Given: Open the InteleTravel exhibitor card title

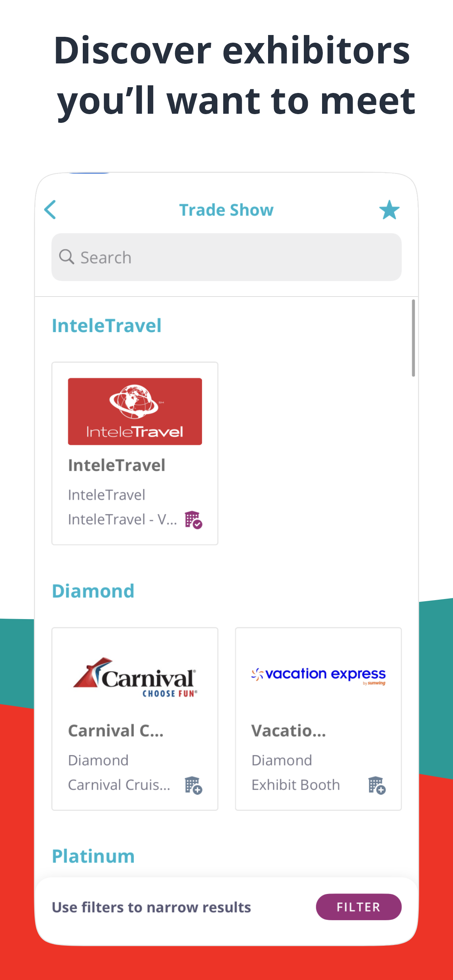Looking at the screenshot, I should 116,465.
